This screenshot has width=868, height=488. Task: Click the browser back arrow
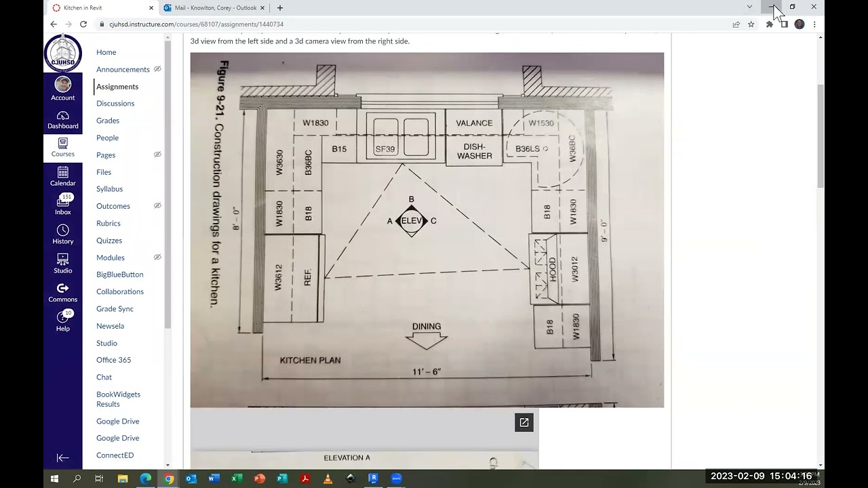tap(54, 24)
